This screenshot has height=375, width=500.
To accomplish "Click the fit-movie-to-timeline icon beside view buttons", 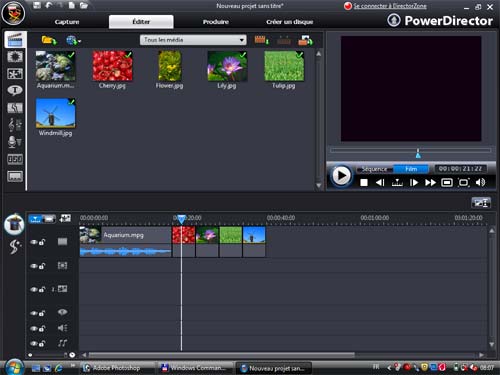I will [x=65, y=218].
